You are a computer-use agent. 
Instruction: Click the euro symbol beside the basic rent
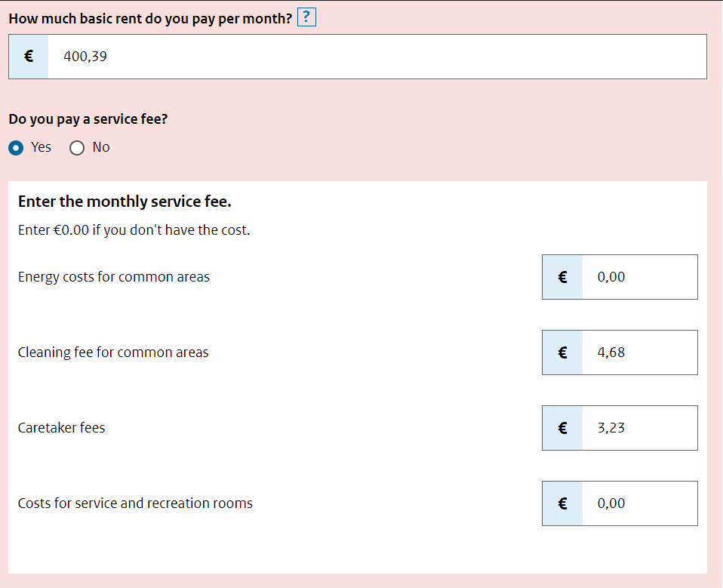pos(29,57)
